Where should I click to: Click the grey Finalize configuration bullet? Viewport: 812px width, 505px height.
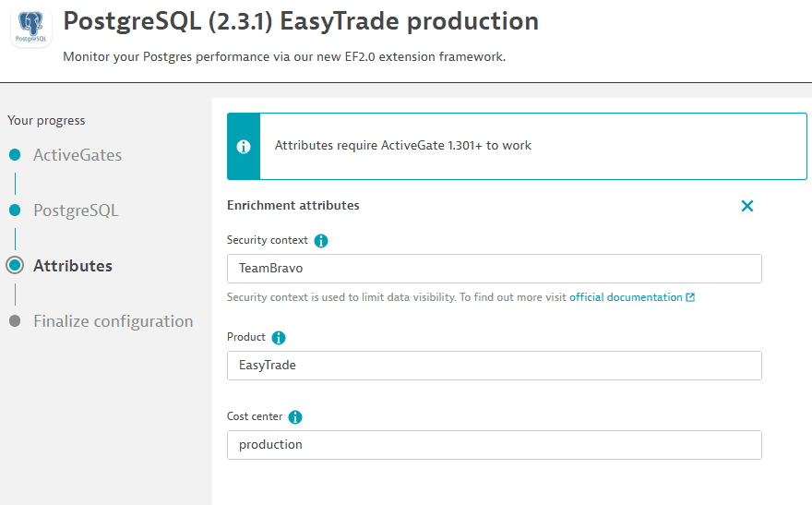[15, 320]
